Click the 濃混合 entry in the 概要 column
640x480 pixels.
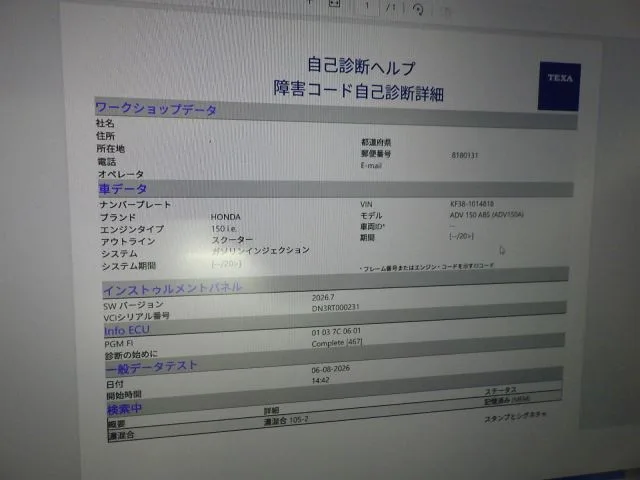[x=121, y=436]
